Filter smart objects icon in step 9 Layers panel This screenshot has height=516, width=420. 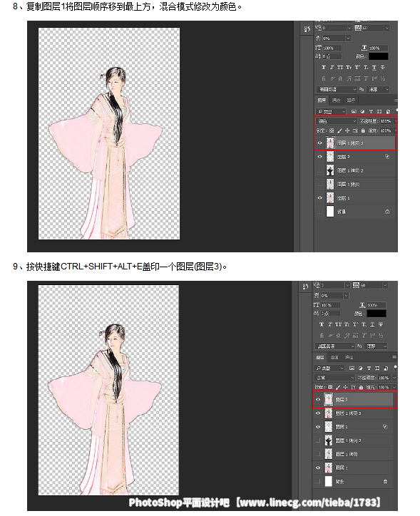386,368
